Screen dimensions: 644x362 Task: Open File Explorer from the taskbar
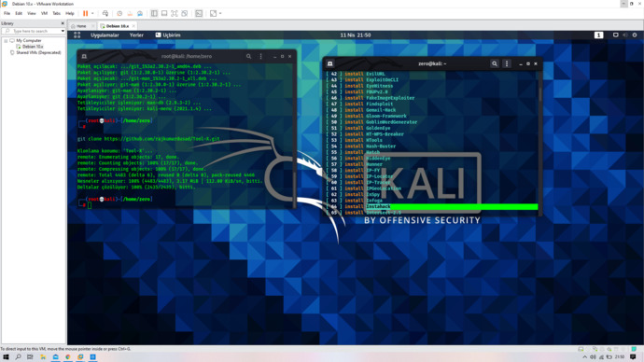coord(43,357)
